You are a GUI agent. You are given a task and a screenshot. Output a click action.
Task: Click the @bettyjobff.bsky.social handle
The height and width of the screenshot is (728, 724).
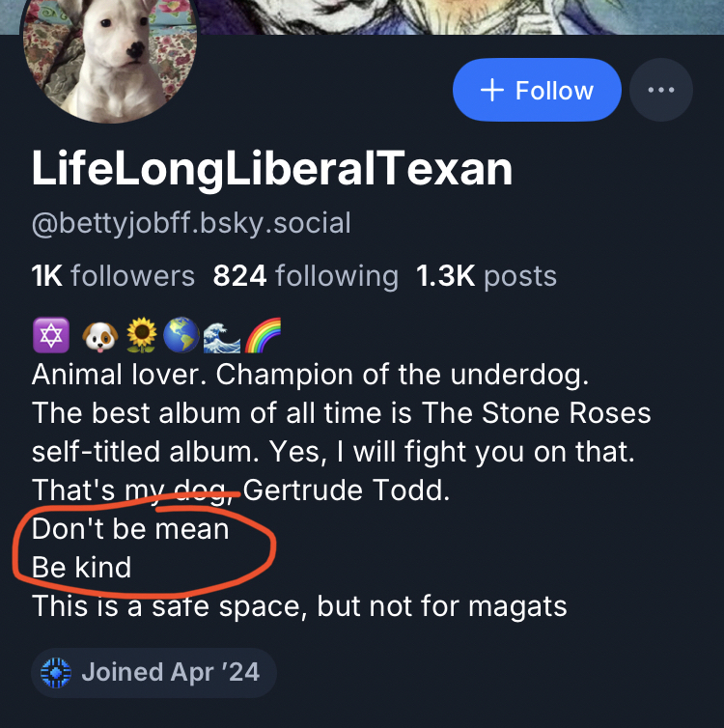(x=191, y=224)
